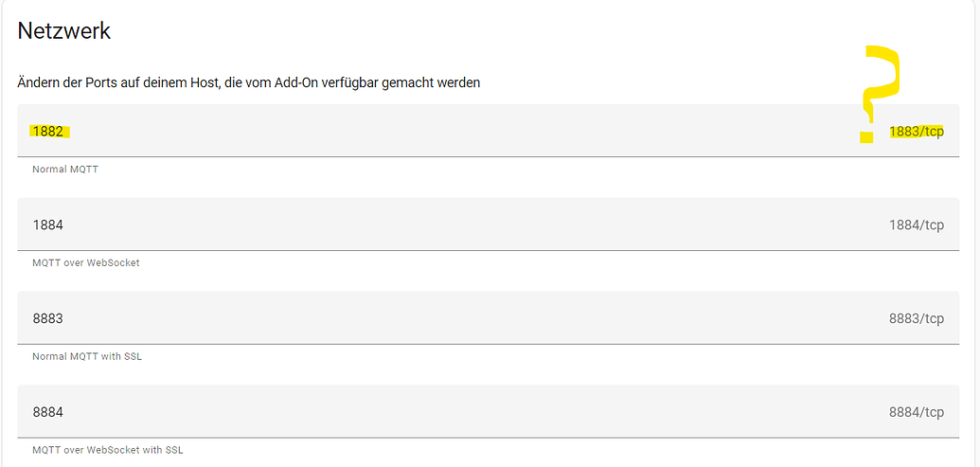The image size is (980, 467).
Task: Focus the middle of the WebSocket with SSL field
Action: (488, 412)
